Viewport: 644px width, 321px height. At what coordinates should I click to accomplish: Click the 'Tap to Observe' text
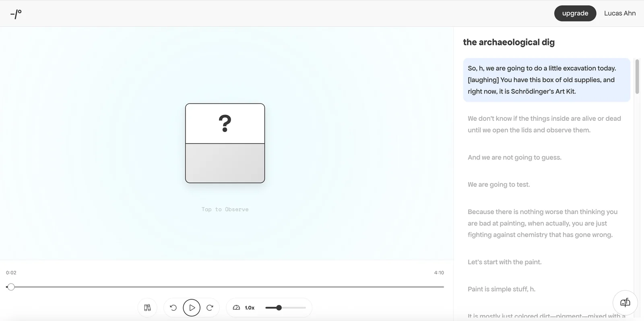[225, 209]
